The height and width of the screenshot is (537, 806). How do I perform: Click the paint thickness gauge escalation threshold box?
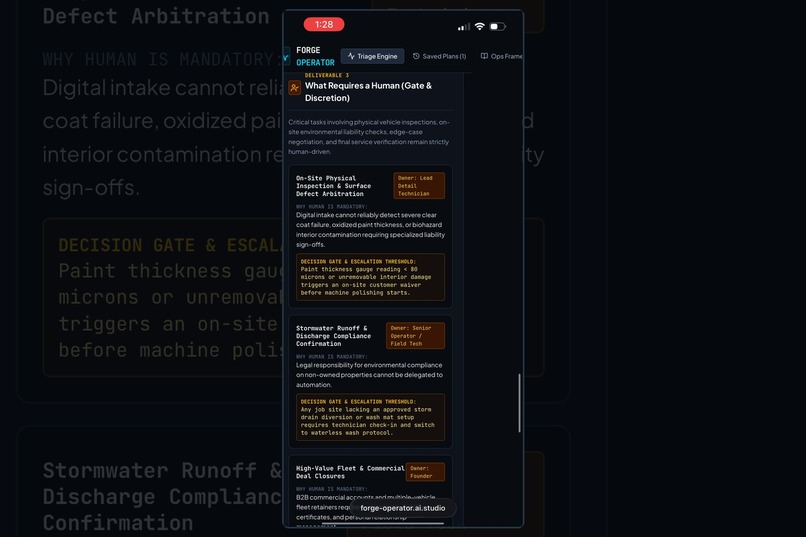370,277
